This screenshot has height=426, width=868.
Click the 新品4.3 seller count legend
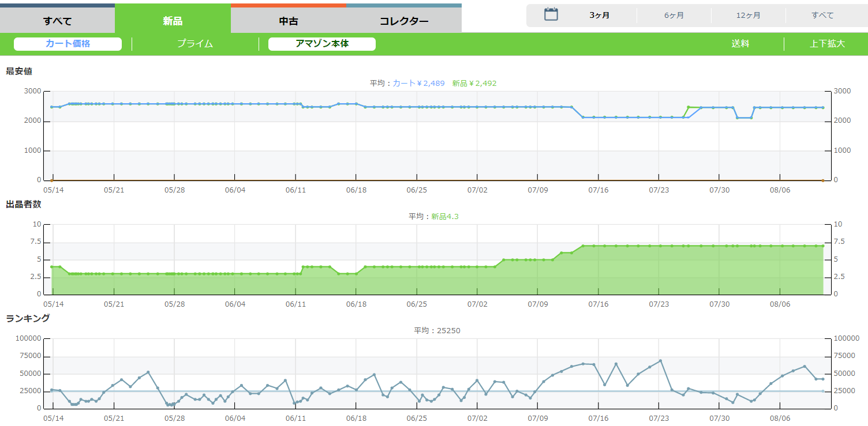444,217
